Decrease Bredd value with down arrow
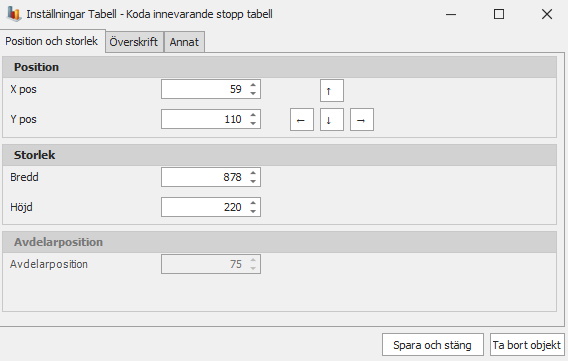This screenshot has height=361, width=568. pos(253,181)
